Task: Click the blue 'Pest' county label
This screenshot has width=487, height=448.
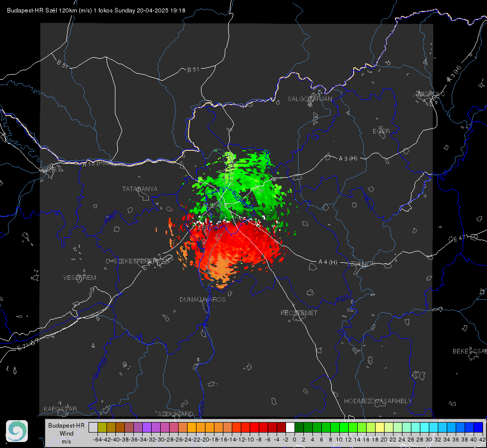Action: click(x=343, y=300)
